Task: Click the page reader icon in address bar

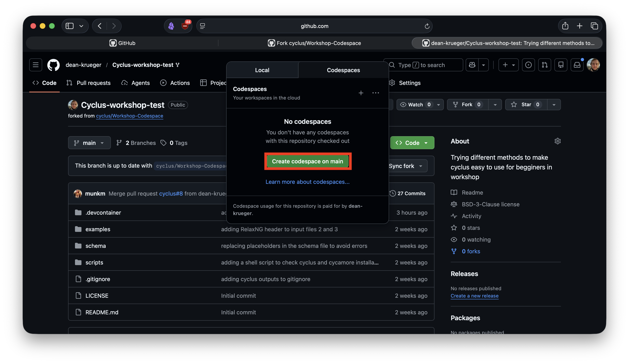Action: pos(202,26)
